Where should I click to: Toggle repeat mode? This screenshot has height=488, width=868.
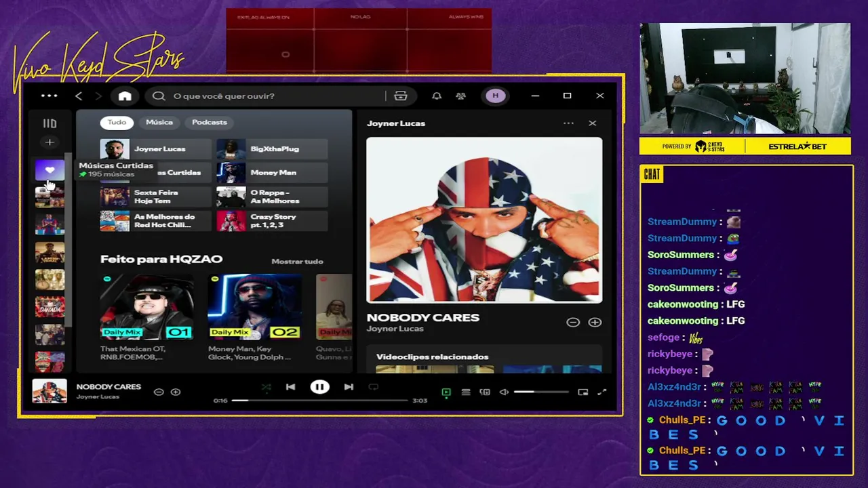(373, 387)
